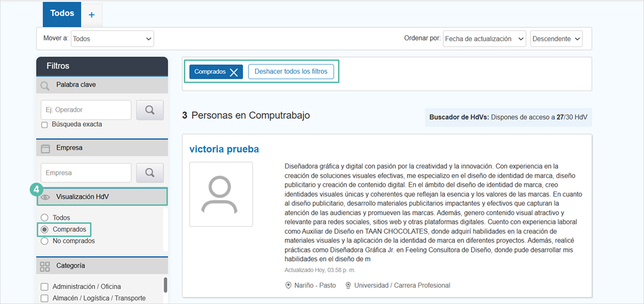Open the Descendente order dropdown

556,39
